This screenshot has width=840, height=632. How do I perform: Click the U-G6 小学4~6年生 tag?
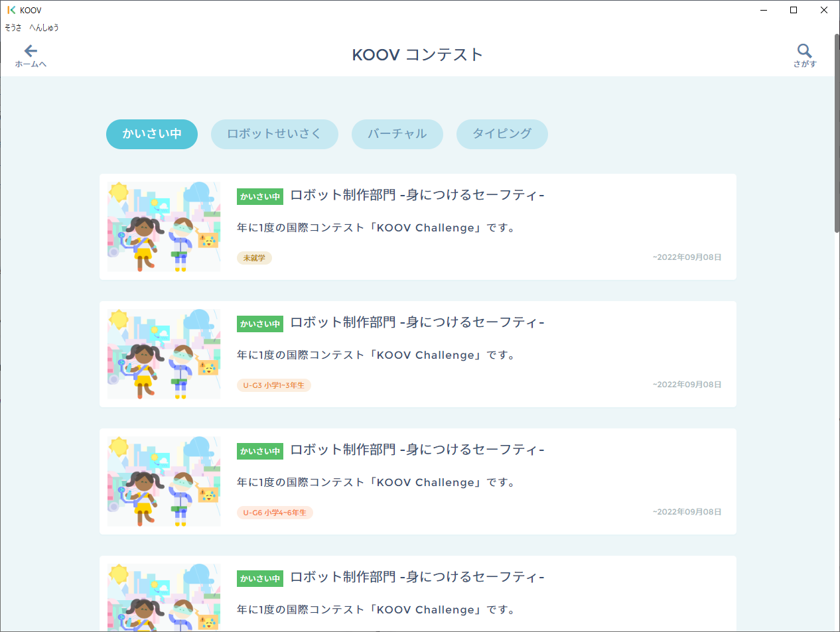click(x=275, y=513)
